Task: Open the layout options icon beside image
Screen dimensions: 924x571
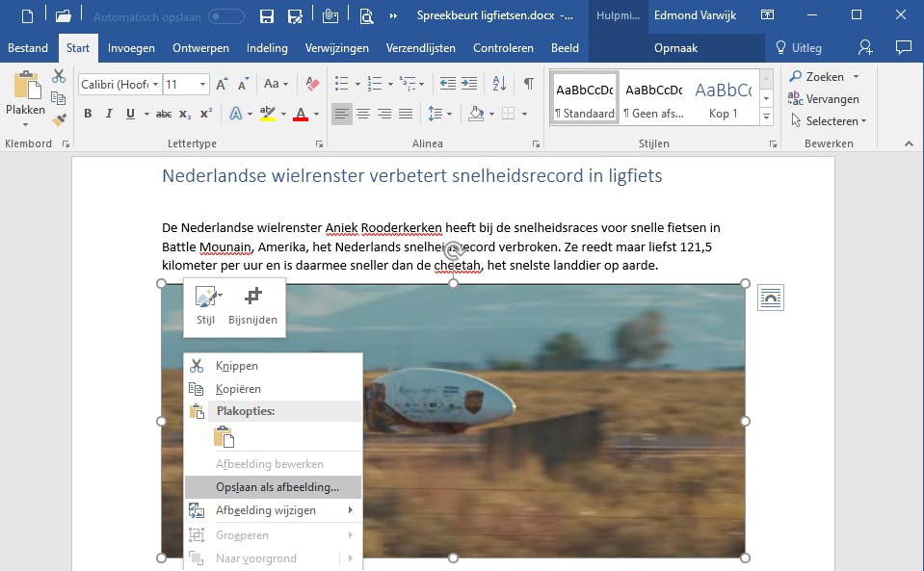Action: [770, 298]
